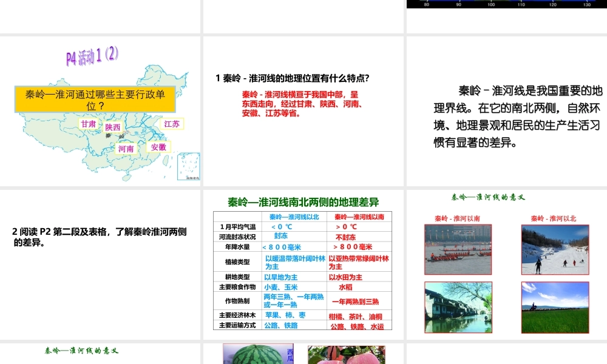Click the red answer text about 横亘于我国中部
607x364 pixels.
[x=302, y=104]
